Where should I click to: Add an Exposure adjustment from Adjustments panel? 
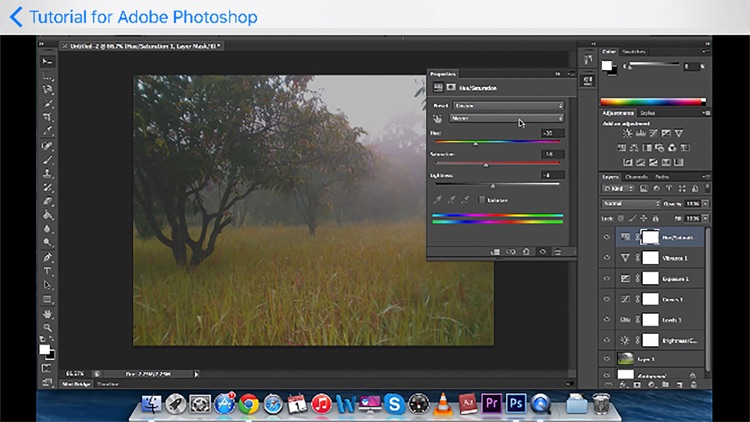(x=666, y=133)
